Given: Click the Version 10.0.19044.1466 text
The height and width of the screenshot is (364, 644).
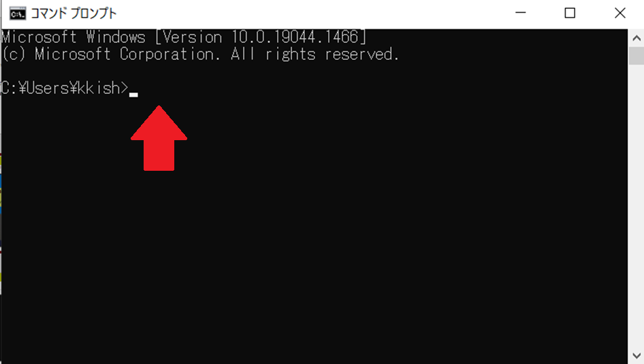Looking at the screenshot, I should click(x=261, y=37).
